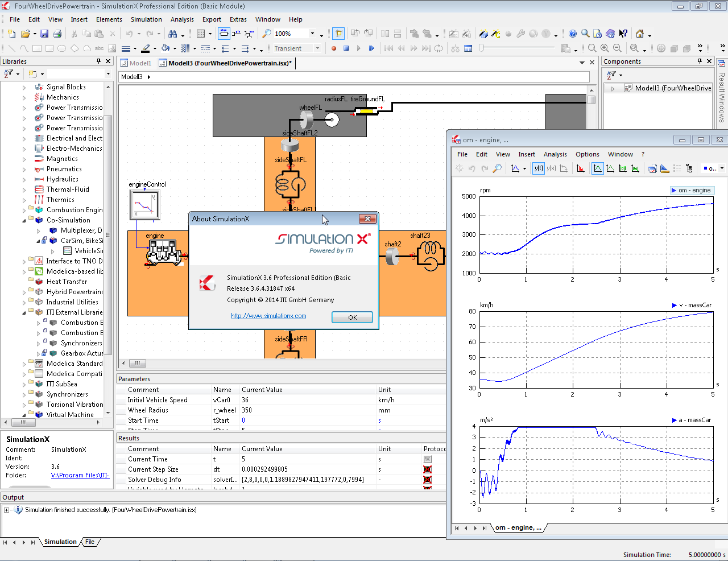Collapse the ITI External Libraries node
The height and width of the screenshot is (561, 728).
[24, 312]
